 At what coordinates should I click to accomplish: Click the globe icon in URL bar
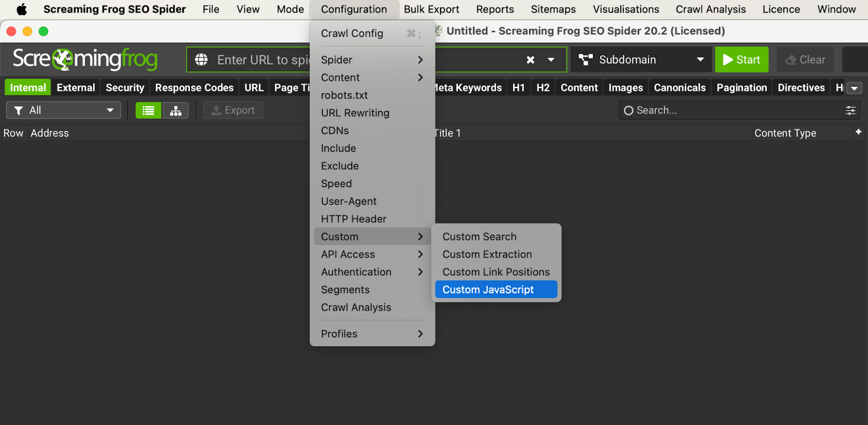(x=201, y=60)
